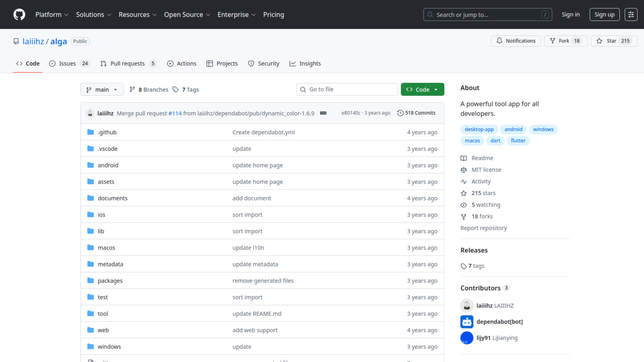This screenshot has height=362, width=644.
Task: Open the "Create dependabot.yml" commit message
Action: click(264, 132)
